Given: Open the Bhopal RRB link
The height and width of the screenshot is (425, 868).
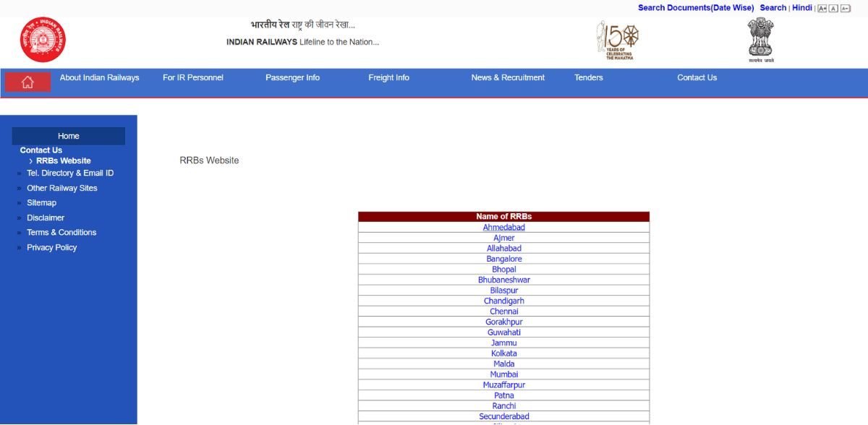Looking at the screenshot, I should 504,270.
